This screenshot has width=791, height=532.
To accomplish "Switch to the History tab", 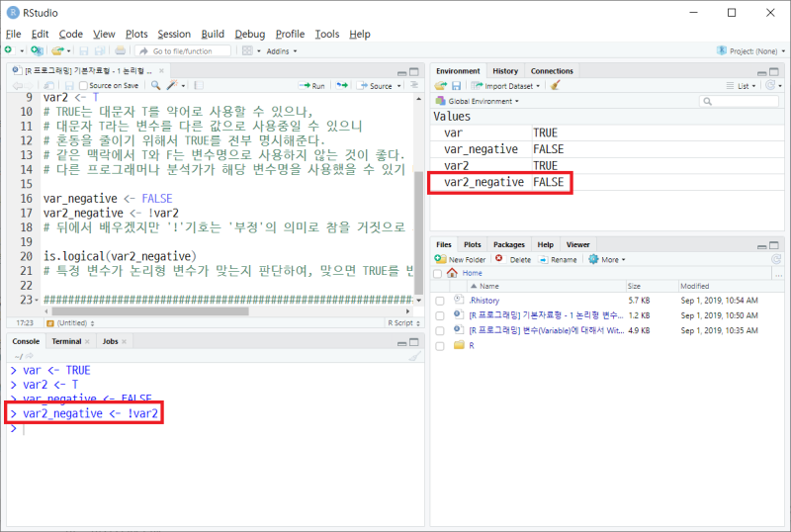I will tap(505, 71).
